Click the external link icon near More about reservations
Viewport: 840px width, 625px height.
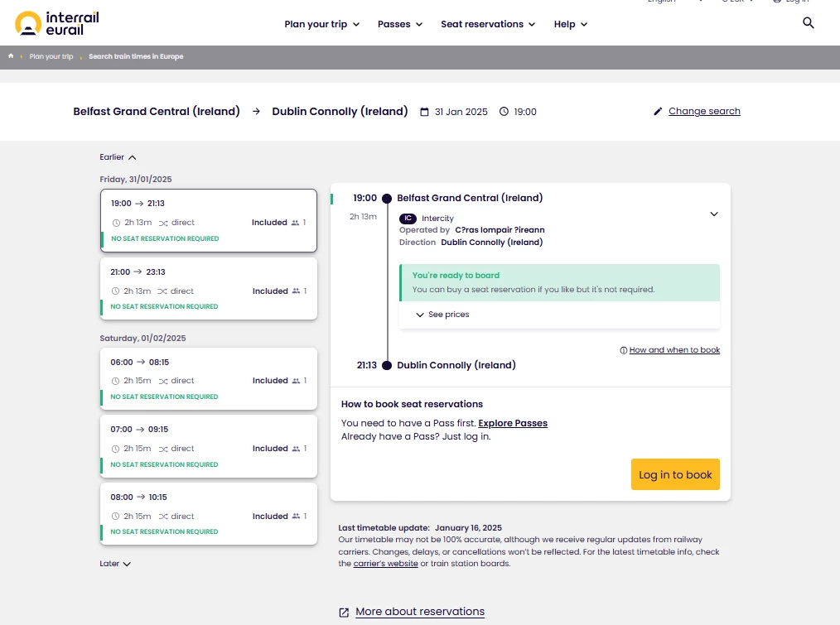pyautogui.click(x=344, y=613)
